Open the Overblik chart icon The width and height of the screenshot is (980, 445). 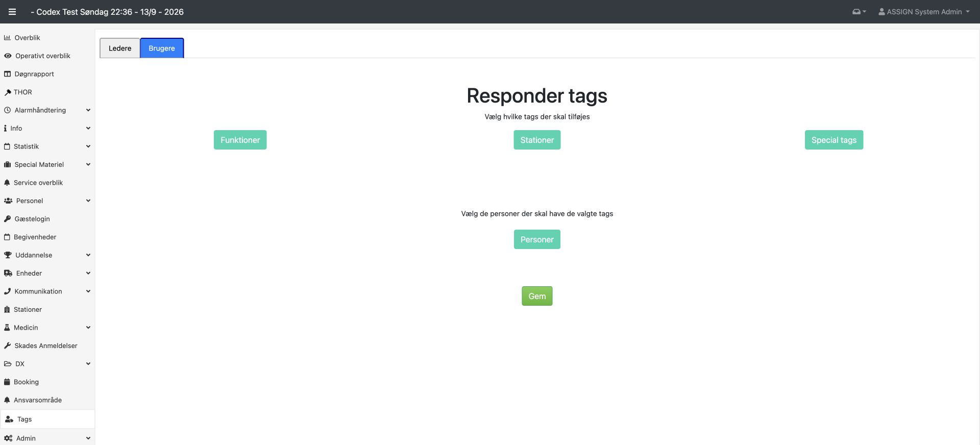[x=7, y=38]
